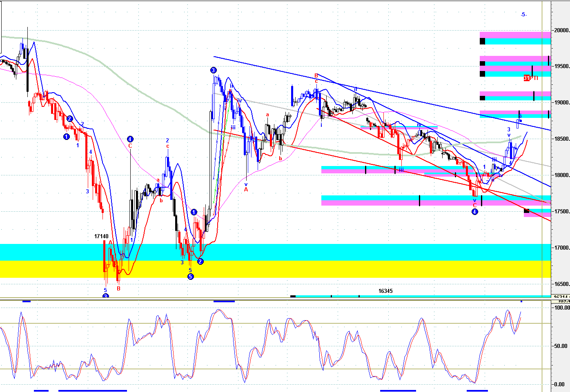Select the 16345 price annotation
The height and width of the screenshot is (392, 570).
pos(385,291)
